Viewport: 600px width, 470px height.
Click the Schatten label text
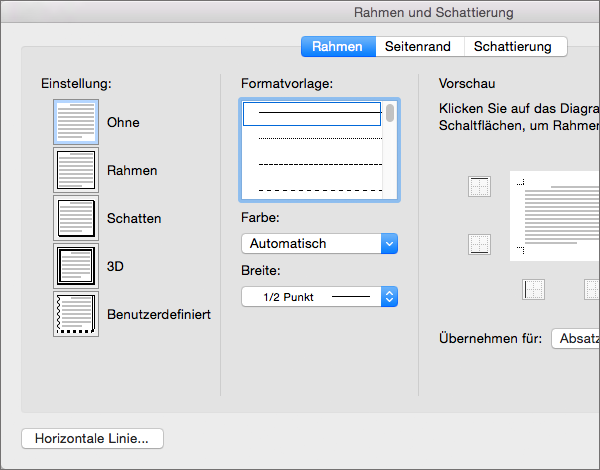(134, 219)
